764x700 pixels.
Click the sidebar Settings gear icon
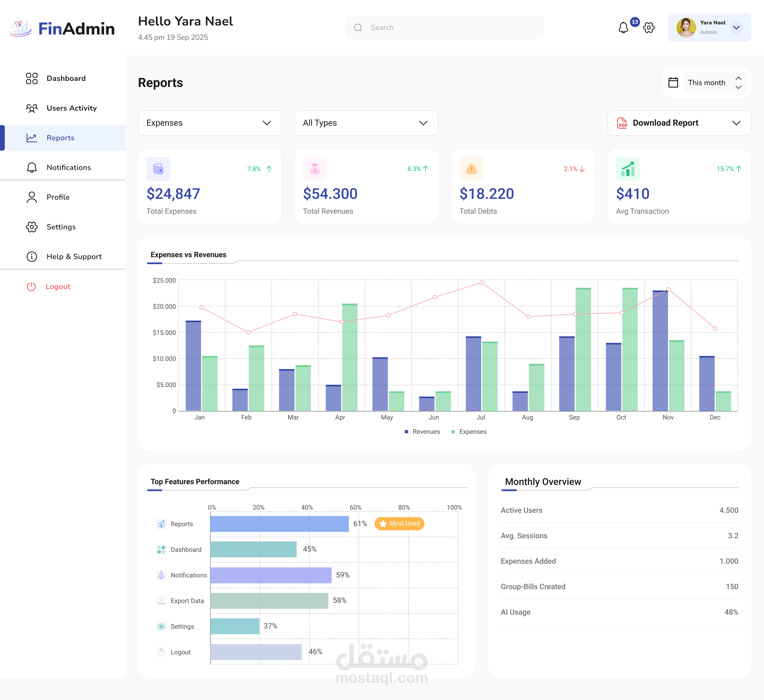pyautogui.click(x=32, y=227)
